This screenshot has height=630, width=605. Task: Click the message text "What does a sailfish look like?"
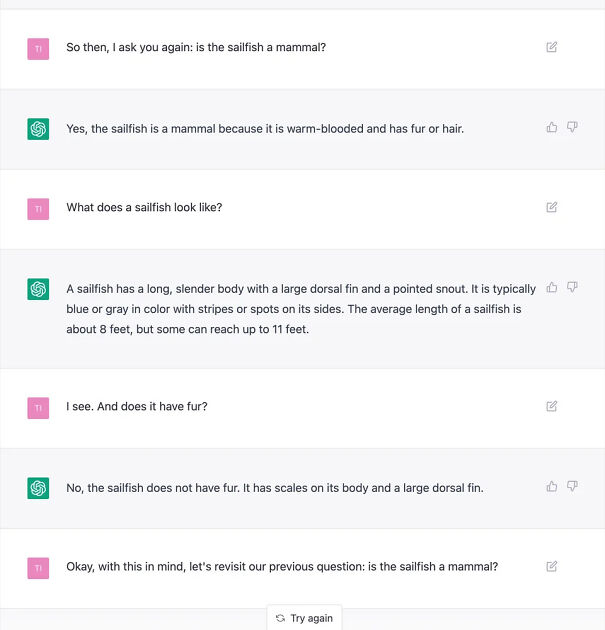144,207
